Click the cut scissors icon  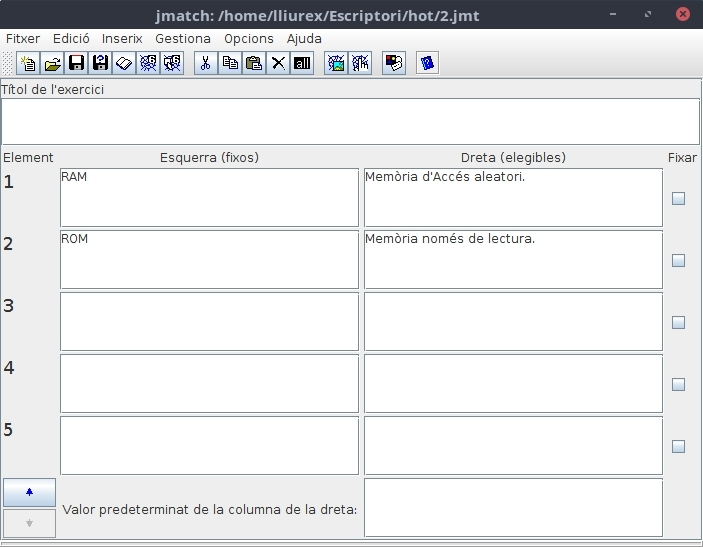(x=205, y=63)
